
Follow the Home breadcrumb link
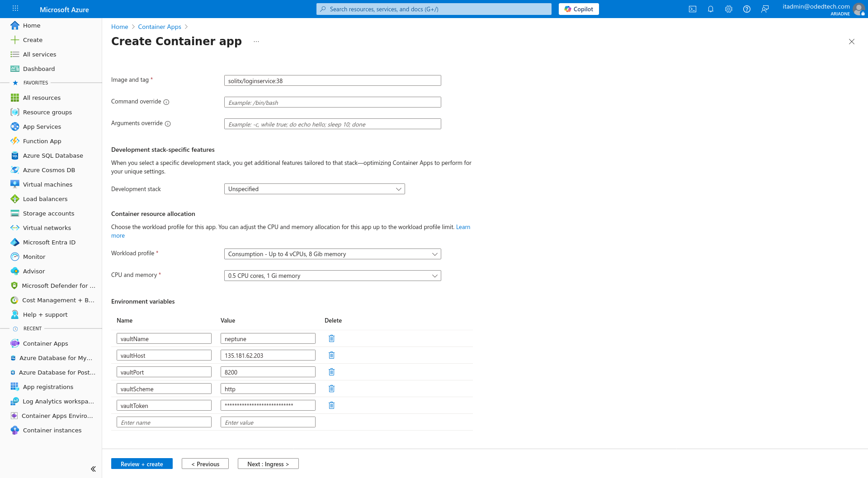pos(120,27)
